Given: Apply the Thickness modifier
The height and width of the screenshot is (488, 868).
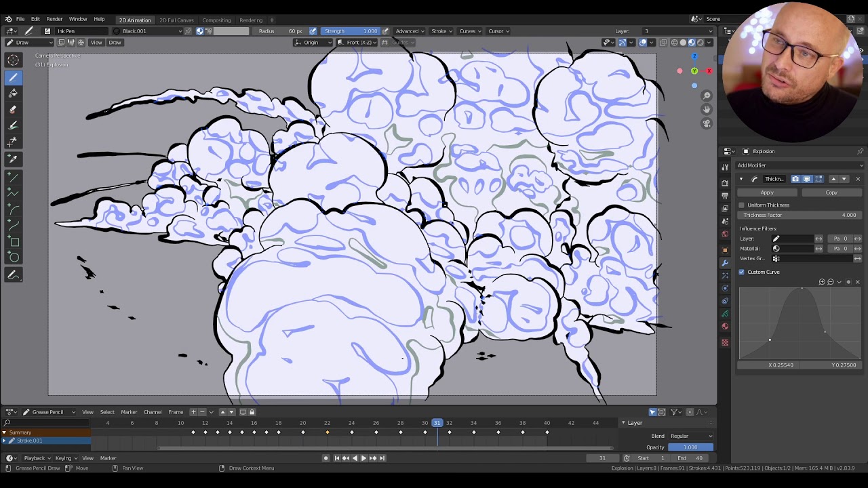Looking at the screenshot, I should (x=767, y=192).
